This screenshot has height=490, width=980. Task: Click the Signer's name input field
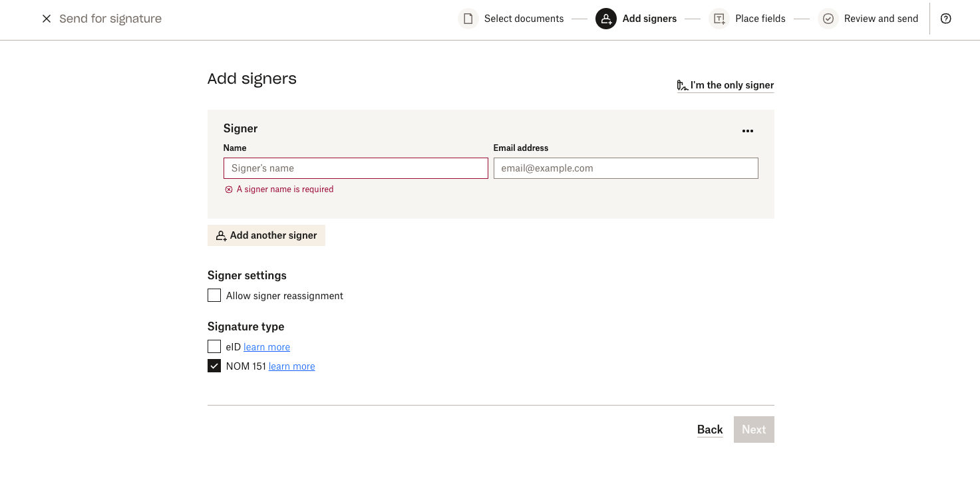355,168
